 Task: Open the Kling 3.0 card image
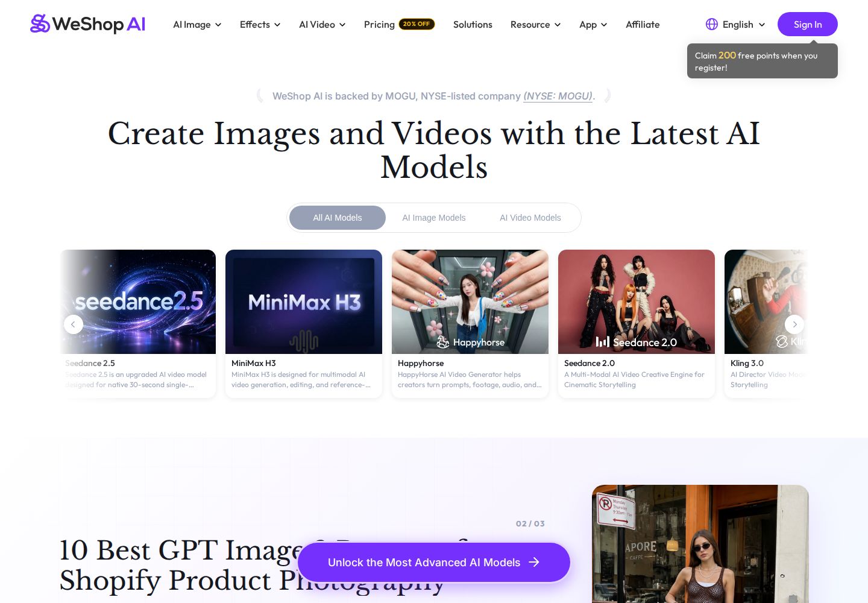pyautogui.click(x=766, y=301)
